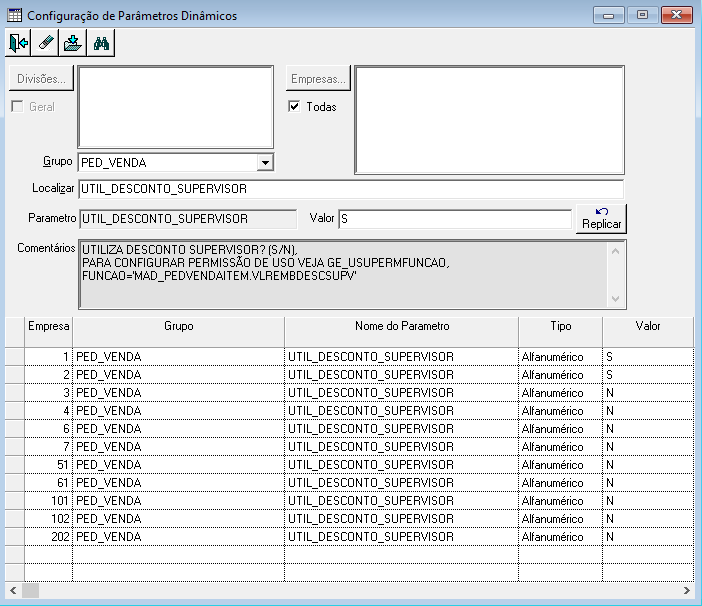Select the Empresa 51 cell
Viewport: 702px width, 606px height.
point(48,465)
